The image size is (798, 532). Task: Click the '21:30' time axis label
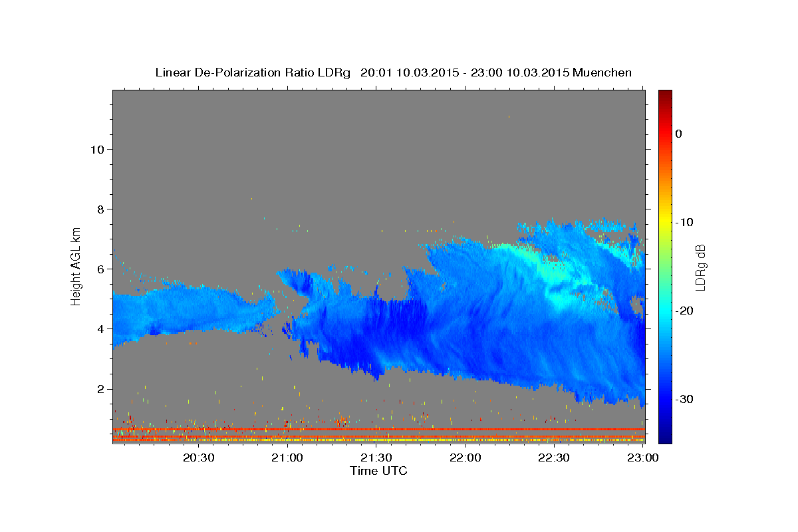tap(376, 458)
